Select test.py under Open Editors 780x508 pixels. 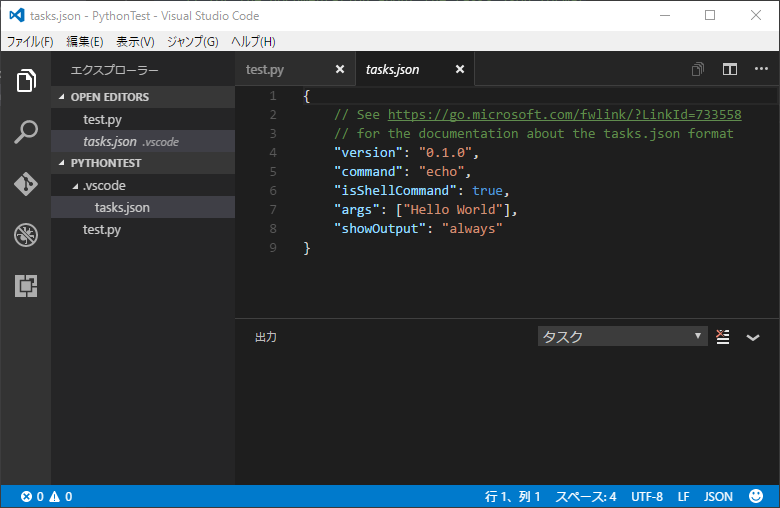[x=143, y=119]
